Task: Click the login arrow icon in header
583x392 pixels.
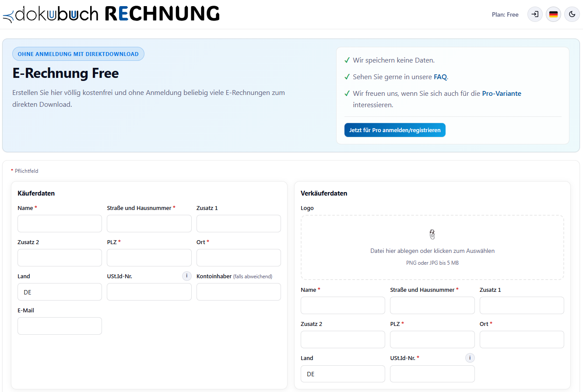Action: point(535,14)
